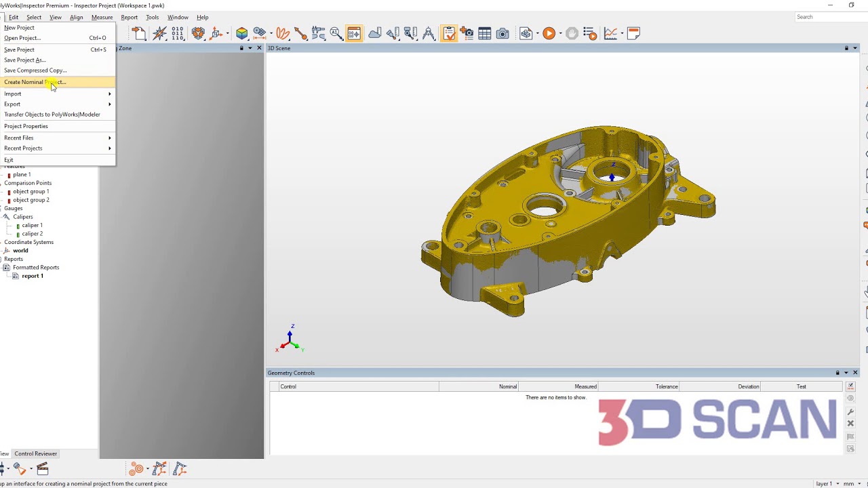868x488 pixels.
Task: Toggle the auto-hide pin on the 3D Scene panel
Action: click(845, 48)
